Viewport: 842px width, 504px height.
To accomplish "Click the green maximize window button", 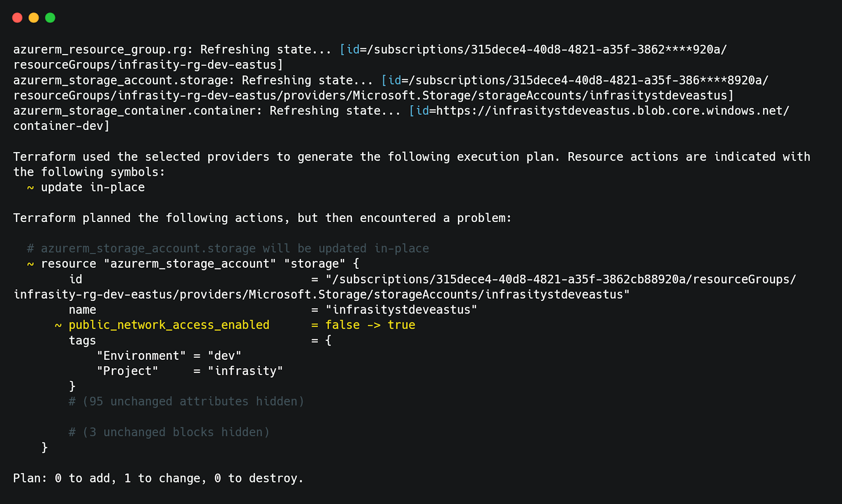I will pyautogui.click(x=50, y=18).
